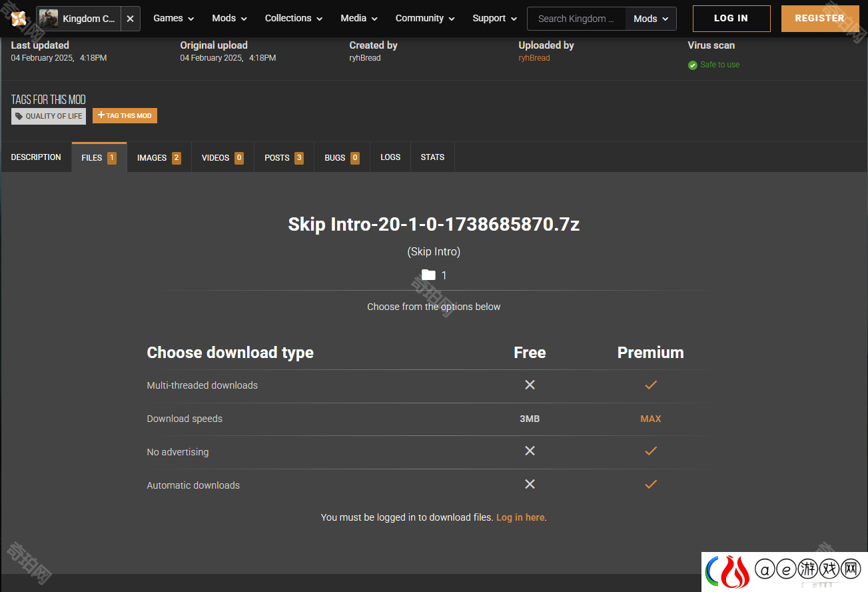Viewport: 868px width, 592px height.
Task: Click the Free column heading
Action: click(x=530, y=353)
